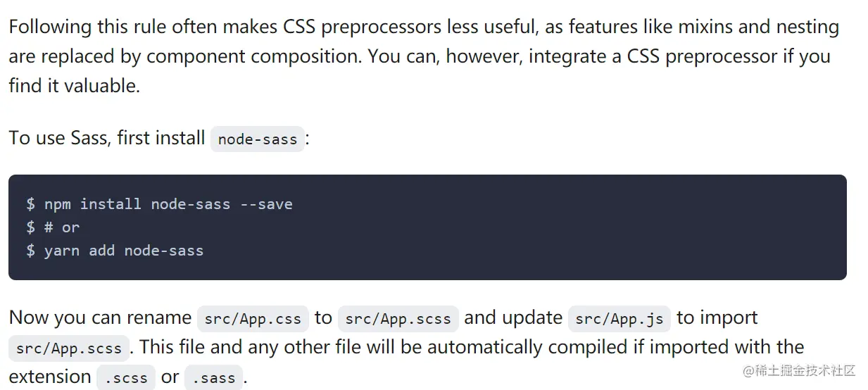The image size is (868, 390).
Task: Click the word "Following" at paragraph start
Action: coord(50,27)
